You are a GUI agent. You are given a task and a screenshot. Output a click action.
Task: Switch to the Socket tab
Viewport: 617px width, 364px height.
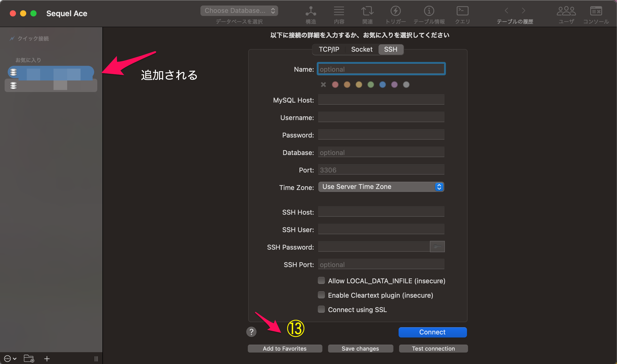362,49
